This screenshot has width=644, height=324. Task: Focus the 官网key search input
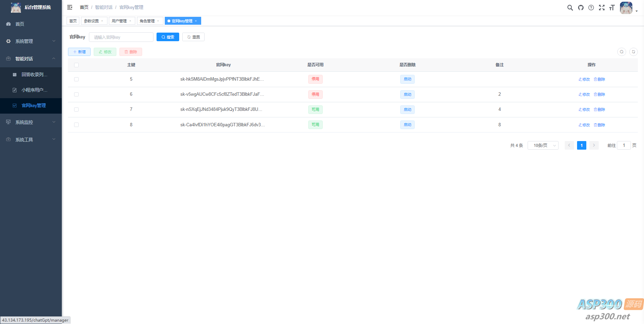point(121,37)
